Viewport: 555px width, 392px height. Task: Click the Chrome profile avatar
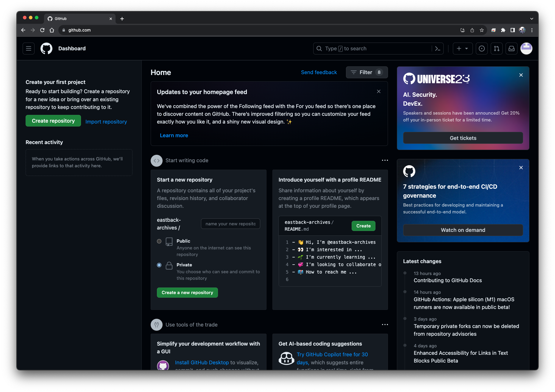click(x=522, y=30)
